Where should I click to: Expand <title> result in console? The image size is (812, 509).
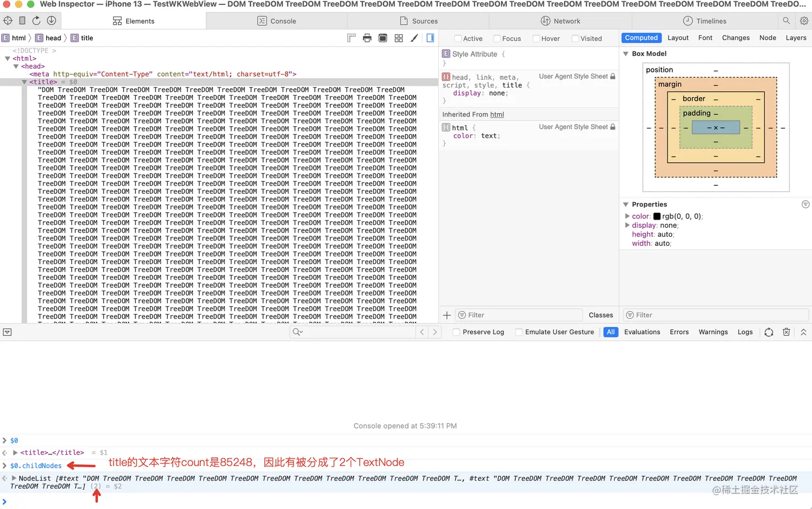15,453
